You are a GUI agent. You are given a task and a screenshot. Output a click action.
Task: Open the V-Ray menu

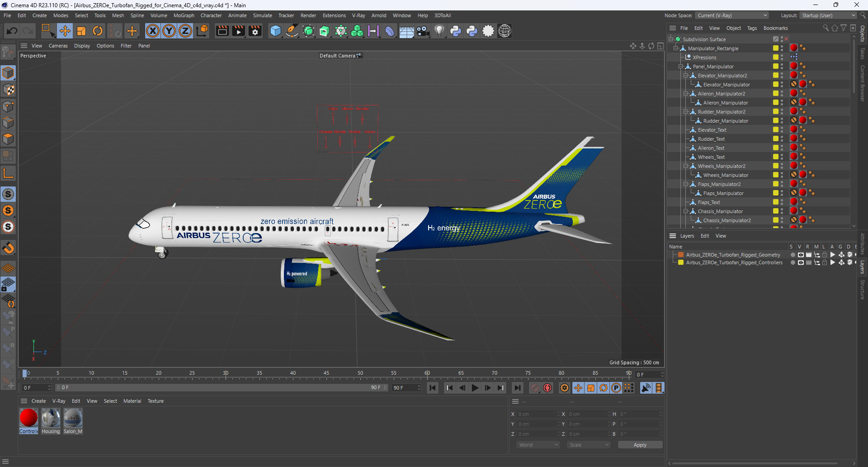click(359, 15)
